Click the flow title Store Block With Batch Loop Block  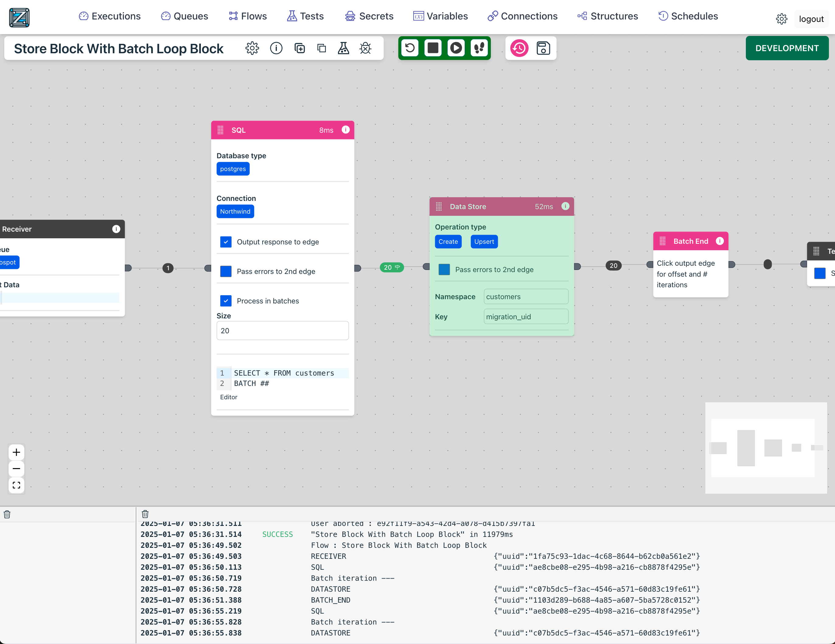point(118,49)
